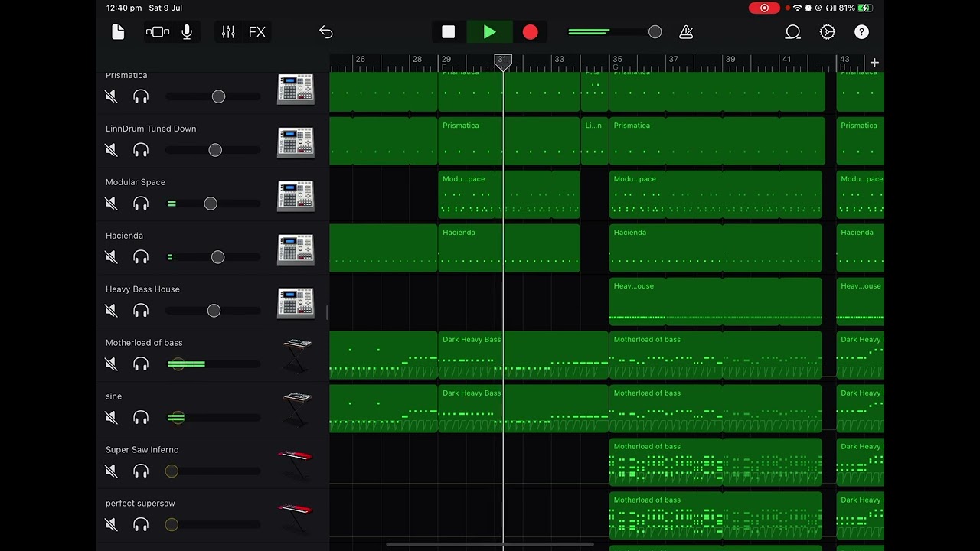Select Motherload of bass region on Super Saw Inferno
This screenshot has width=980, height=551.
click(x=715, y=463)
